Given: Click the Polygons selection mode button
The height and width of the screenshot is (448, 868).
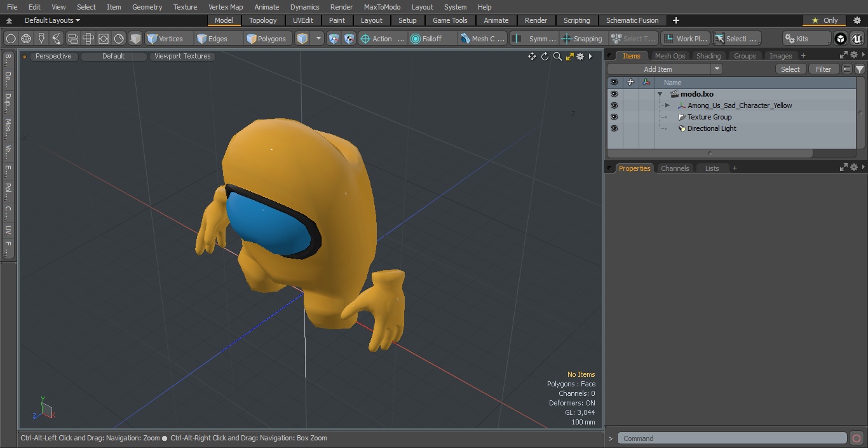Looking at the screenshot, I should [266, 39].
